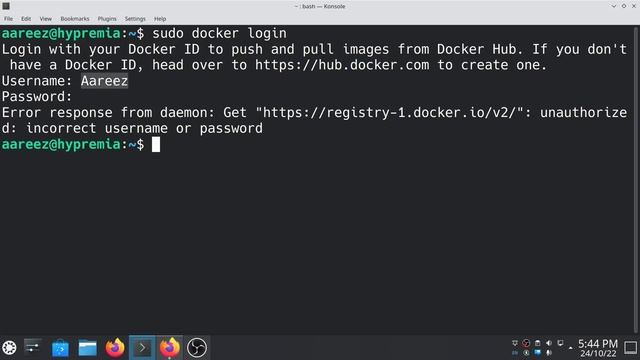The height and width of the screenshot is (360, 640).
Task: Open the KDE application launcher
Action: point(9,348)
